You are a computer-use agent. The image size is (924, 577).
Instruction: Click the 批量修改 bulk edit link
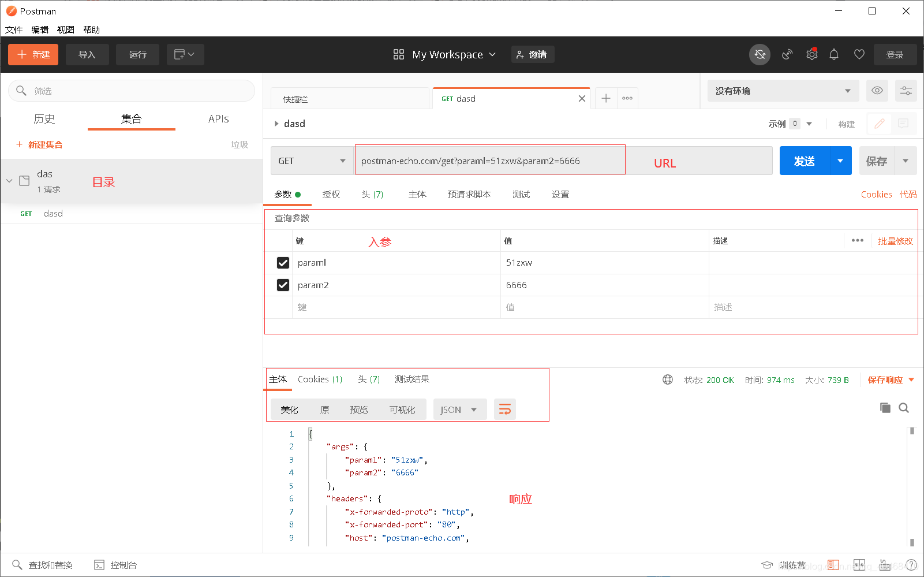[x=895, y=241]
